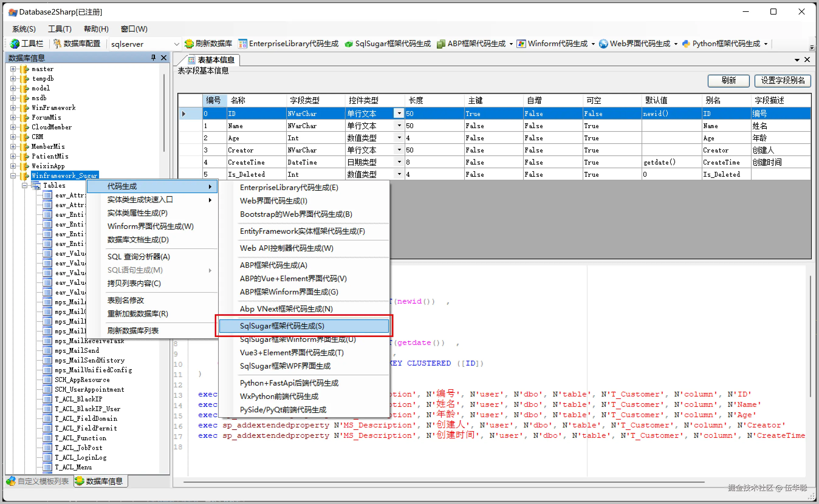Image resolution: width=819 pixels, height=504 pixels.
Task: Open the sqlserver database type dropdown
Action: (x=176, y=44)
